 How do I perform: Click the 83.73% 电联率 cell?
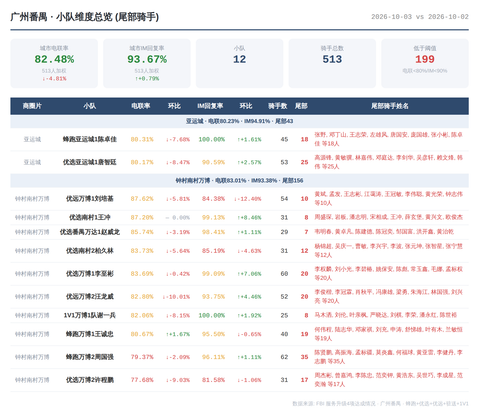coord(142,251)
